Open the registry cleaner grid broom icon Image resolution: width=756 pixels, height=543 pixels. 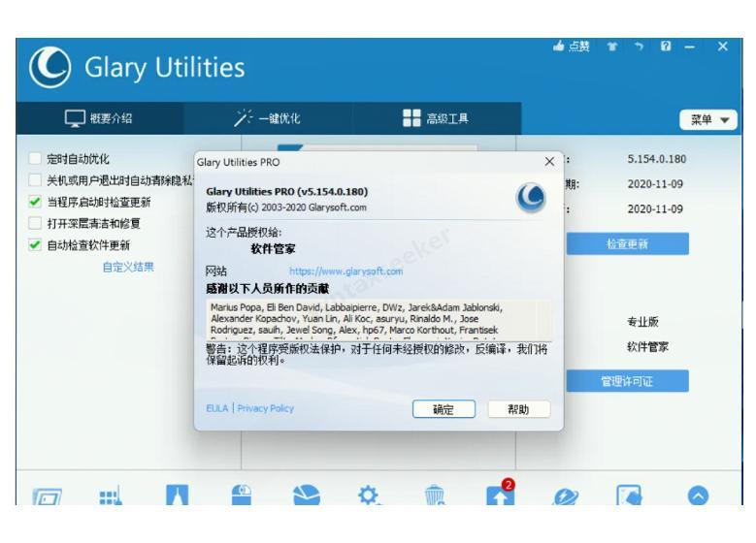coord(111,495)
